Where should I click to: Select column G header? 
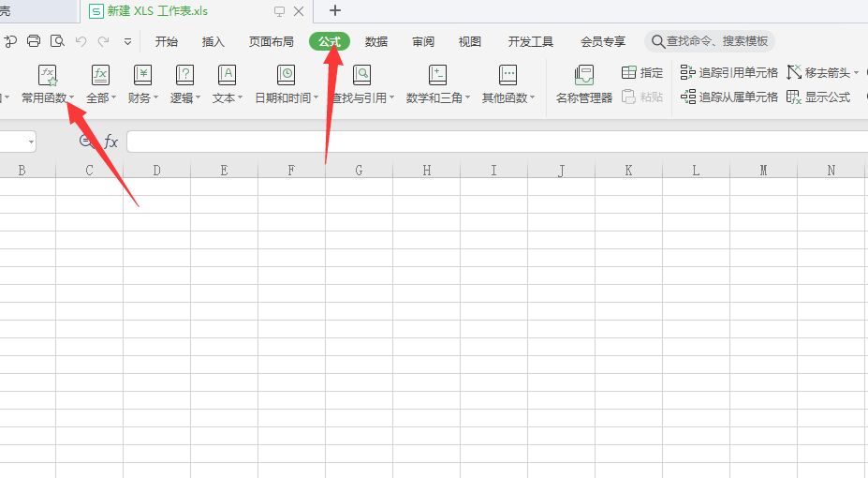(x=359, y=170)
